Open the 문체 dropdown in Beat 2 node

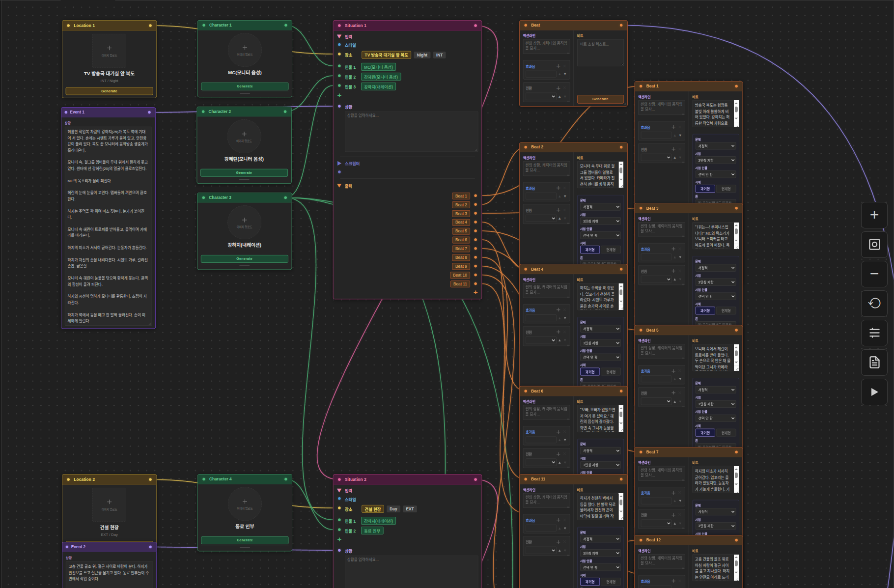pyautogui.click(x=601, y=207)
